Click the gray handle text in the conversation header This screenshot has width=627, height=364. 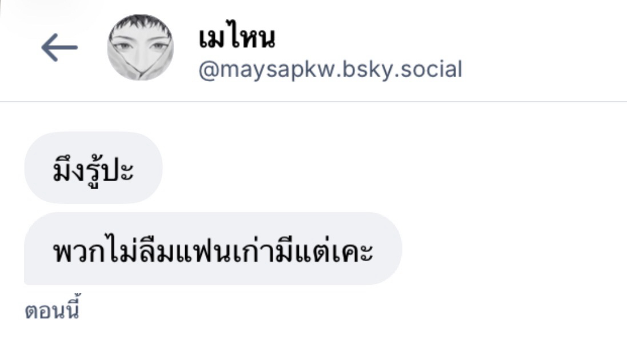pos(330,69)
